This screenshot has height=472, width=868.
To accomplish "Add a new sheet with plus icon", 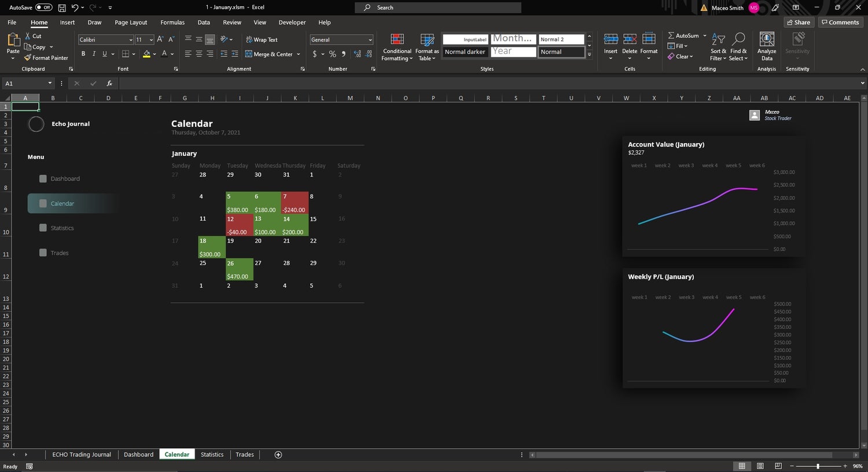I will [278, 455].
